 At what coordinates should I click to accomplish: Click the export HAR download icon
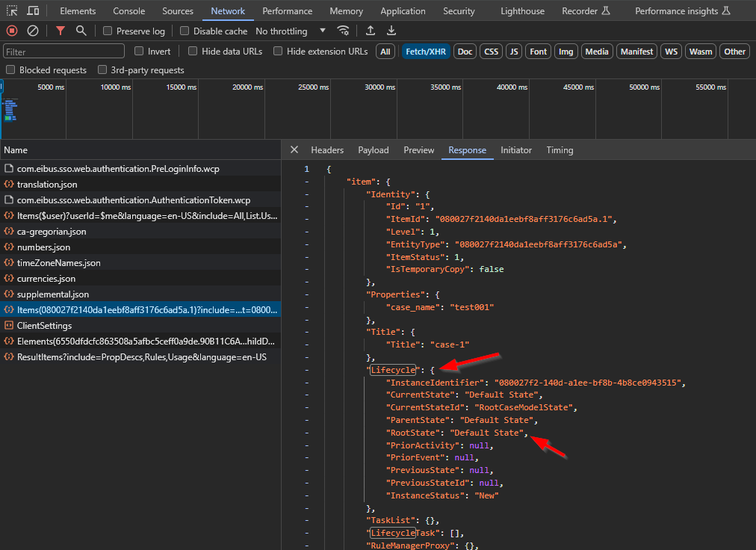tap(391, 31)
